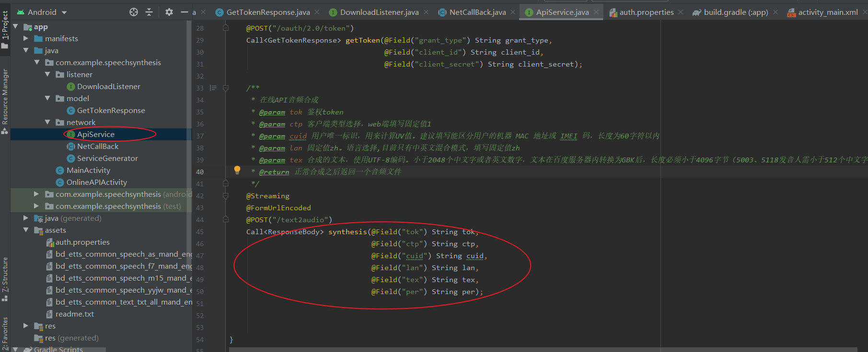Fold the Javadoc comment at line 33
Image resolution: width=868 pixels, height=352 pixels.
tap(225, 88)
